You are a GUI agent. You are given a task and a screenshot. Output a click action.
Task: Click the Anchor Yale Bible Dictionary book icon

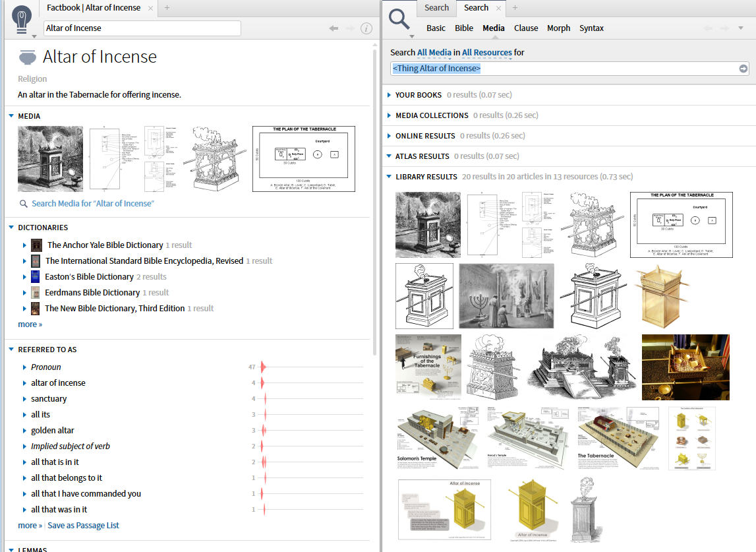tap(36, 245)
